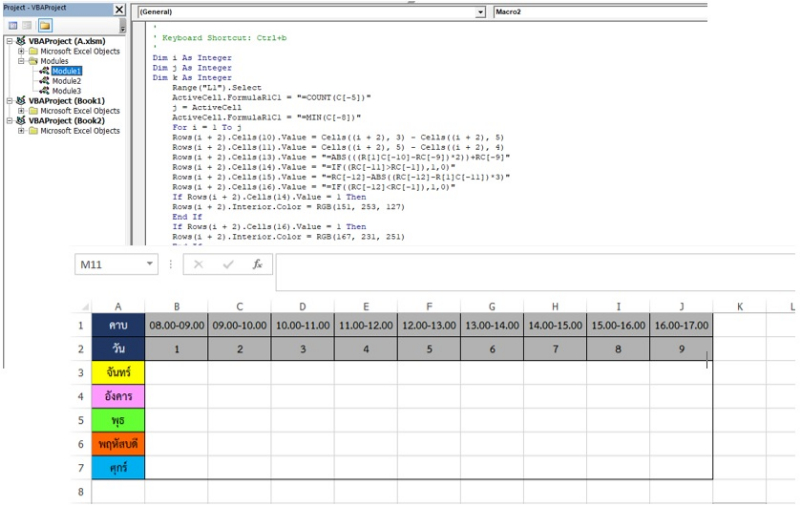Select Module1 in the project tree

[x=66, y=71]
